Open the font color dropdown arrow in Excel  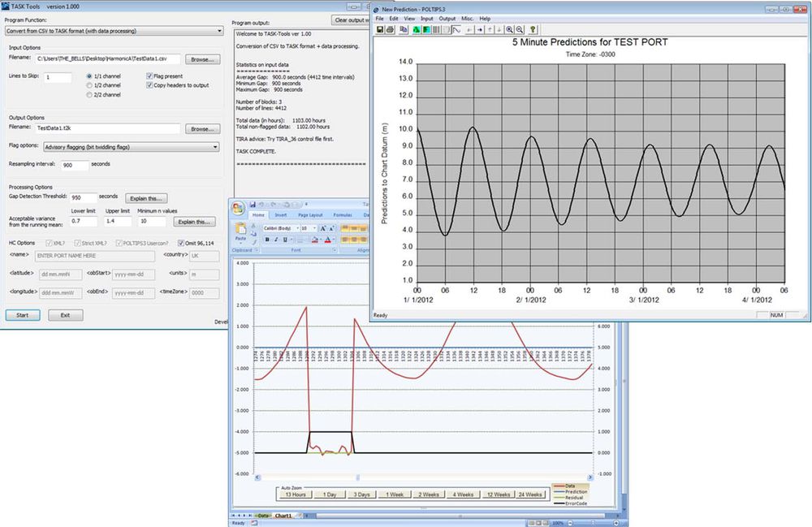coord(334,240)
